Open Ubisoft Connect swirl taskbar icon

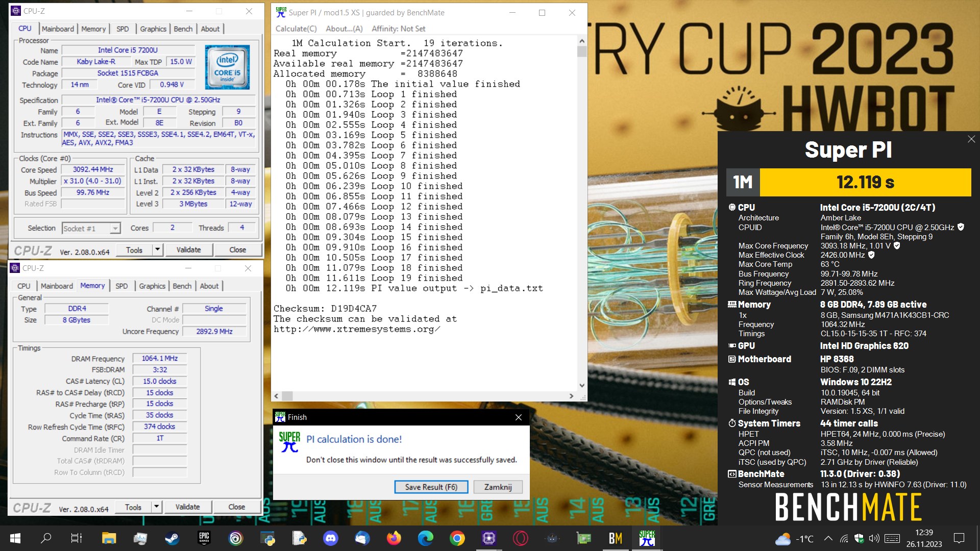click(x=235, y=538)
